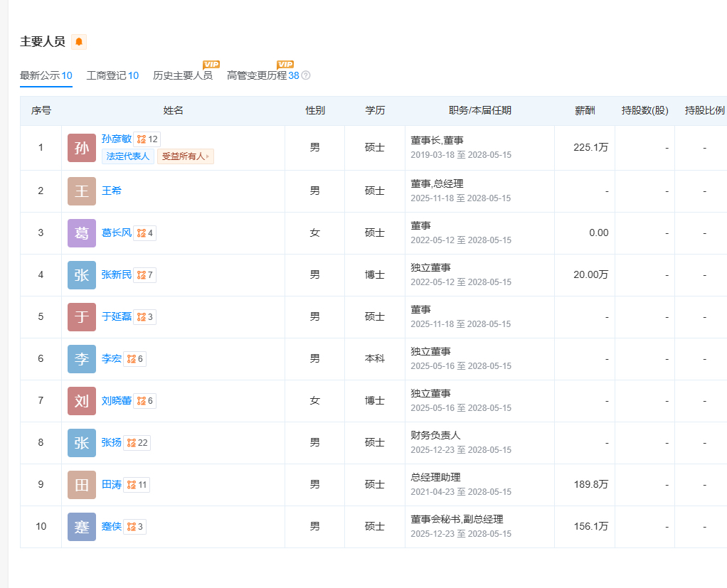This screenshot has height=588, width=727.
Task: Open the 历史主要人员 tab
Action: [182, 75]
